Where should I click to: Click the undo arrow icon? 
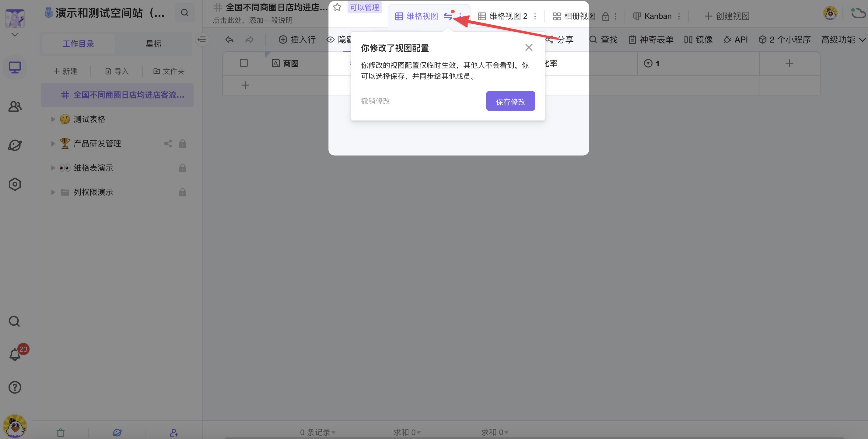click(229, 40)
